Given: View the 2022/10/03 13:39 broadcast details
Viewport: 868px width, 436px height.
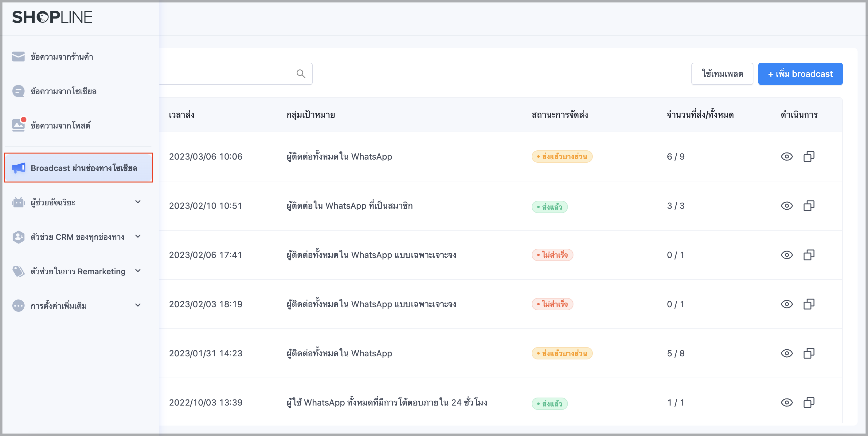Looking at the screenshot, I should pyautogui.click(x=787, y=402).
